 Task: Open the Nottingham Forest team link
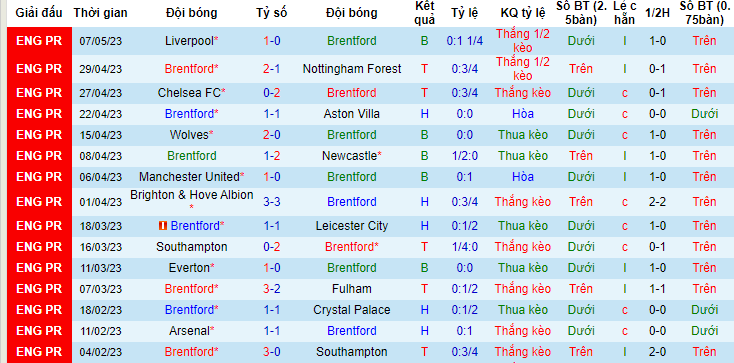[x=352, y=69]
